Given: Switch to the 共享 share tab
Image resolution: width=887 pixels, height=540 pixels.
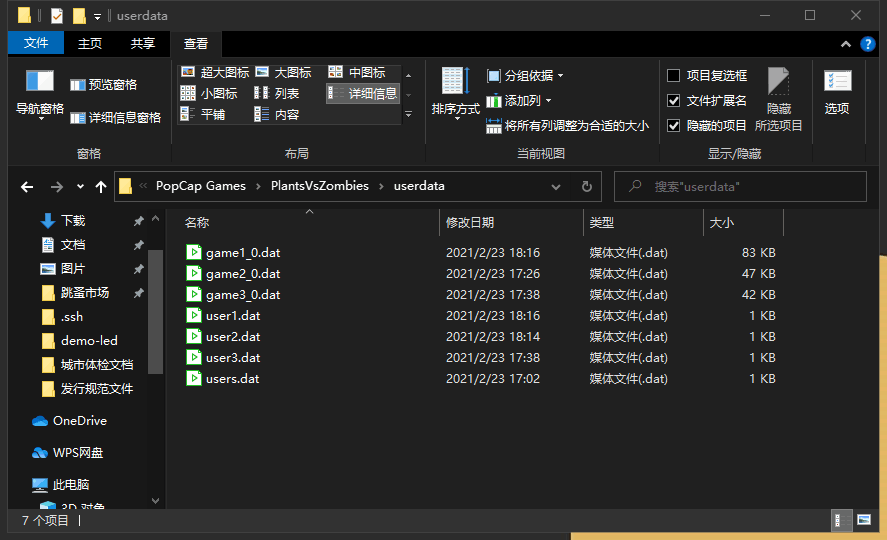Looking at the screenshot, I should 143,43.
